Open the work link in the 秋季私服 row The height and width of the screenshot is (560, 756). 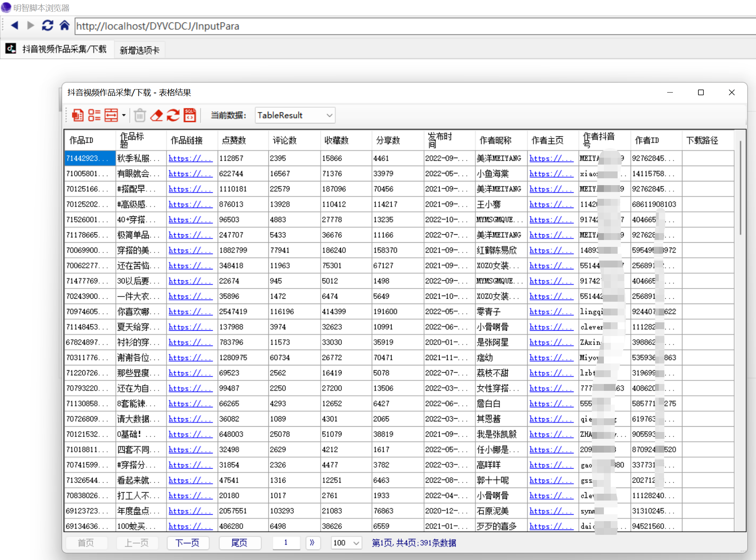pyautogui.click(x=190, y=158)
